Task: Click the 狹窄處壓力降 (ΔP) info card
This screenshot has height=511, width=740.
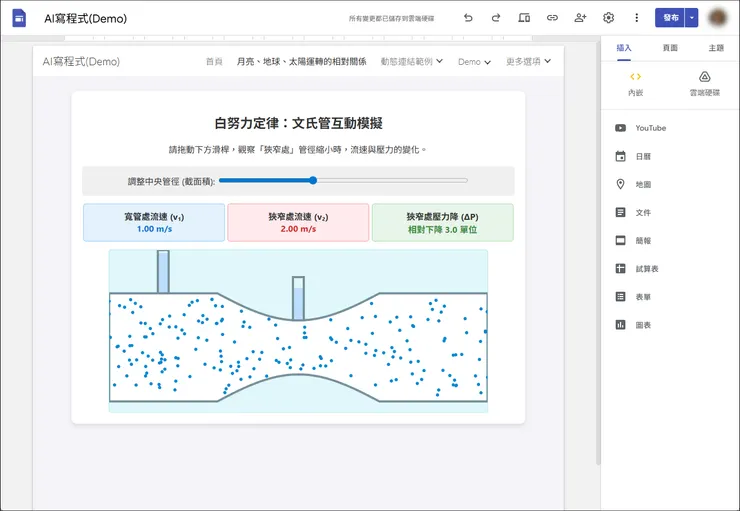Action: coord(443,223)
